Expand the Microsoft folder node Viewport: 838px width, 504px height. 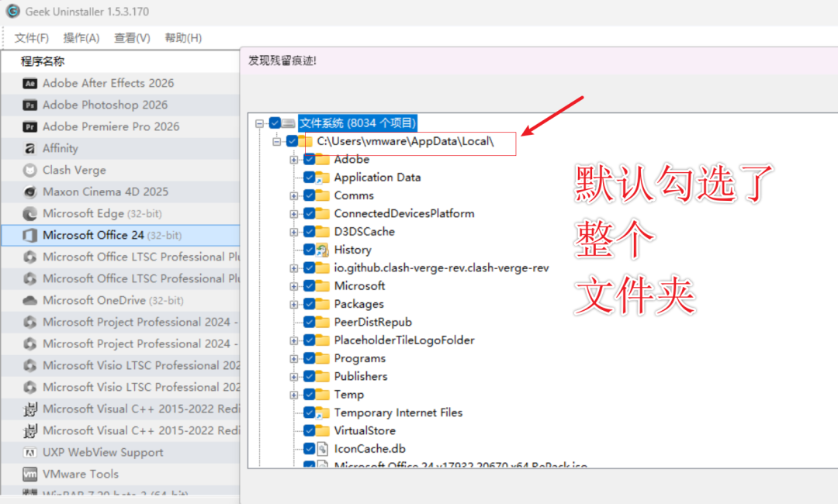tap(294, 287)
